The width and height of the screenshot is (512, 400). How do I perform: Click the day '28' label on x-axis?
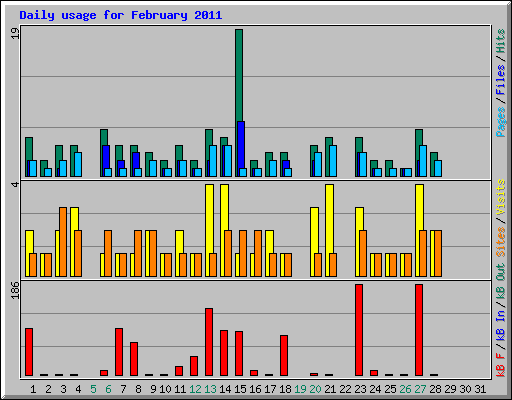(435, 389)
